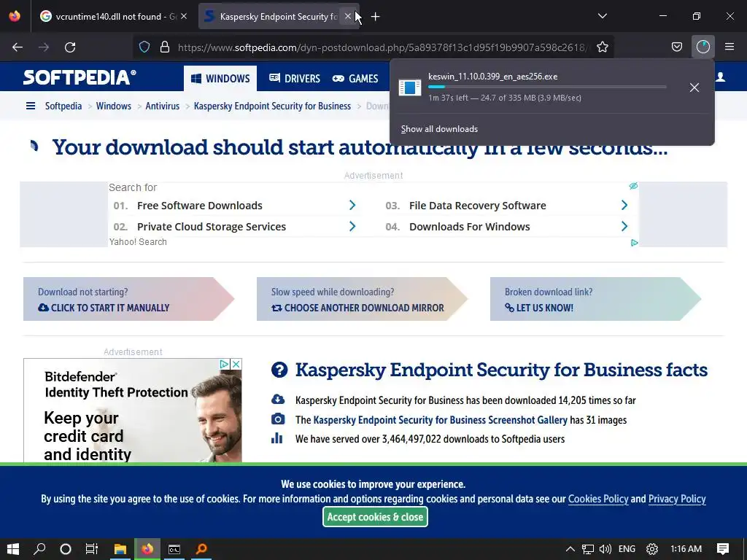Image resolution: width=747 pixels, height=560 pixels.
Task: Open the tracking protection shield icon
Action: (144, 47)
